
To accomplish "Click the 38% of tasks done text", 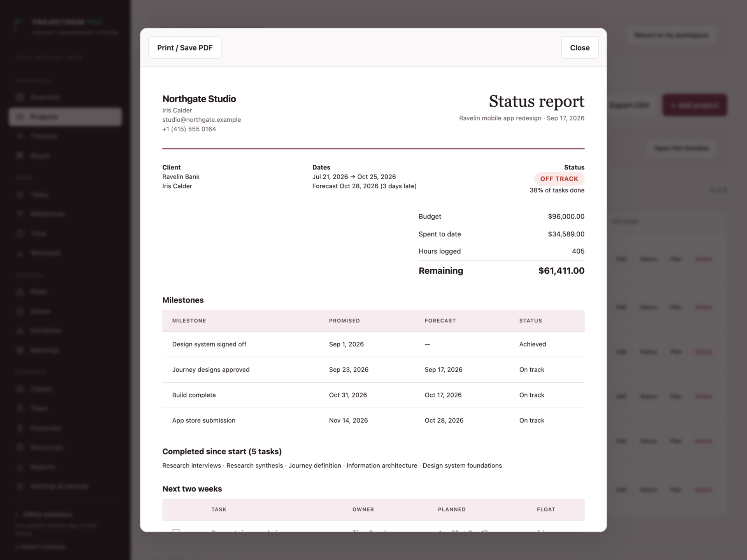I will (557, 190).
